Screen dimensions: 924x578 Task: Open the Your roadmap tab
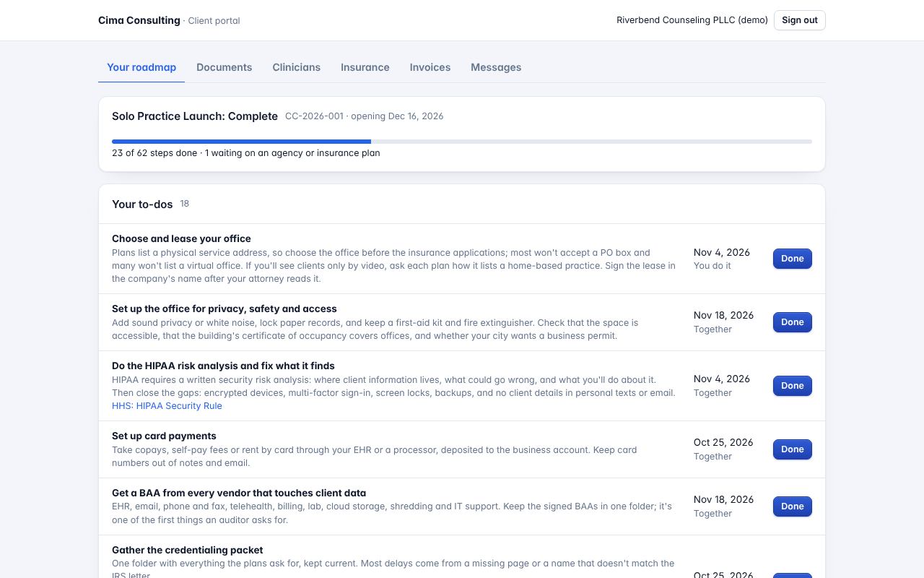tap(141, 67)
